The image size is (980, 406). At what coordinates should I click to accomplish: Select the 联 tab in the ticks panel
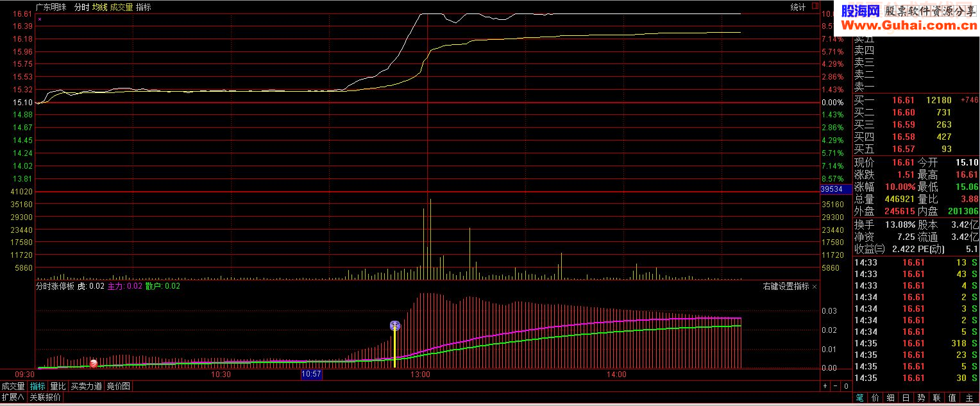(x=936, y=398)
